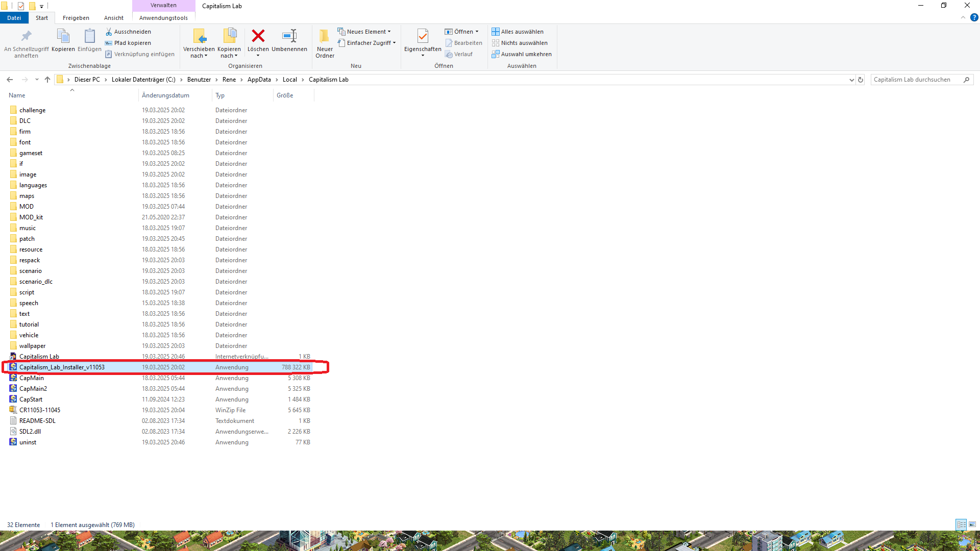Screen dimensions: 980x551
Task: Open Verschieben nach dropdown
Action: pos(199,43)
